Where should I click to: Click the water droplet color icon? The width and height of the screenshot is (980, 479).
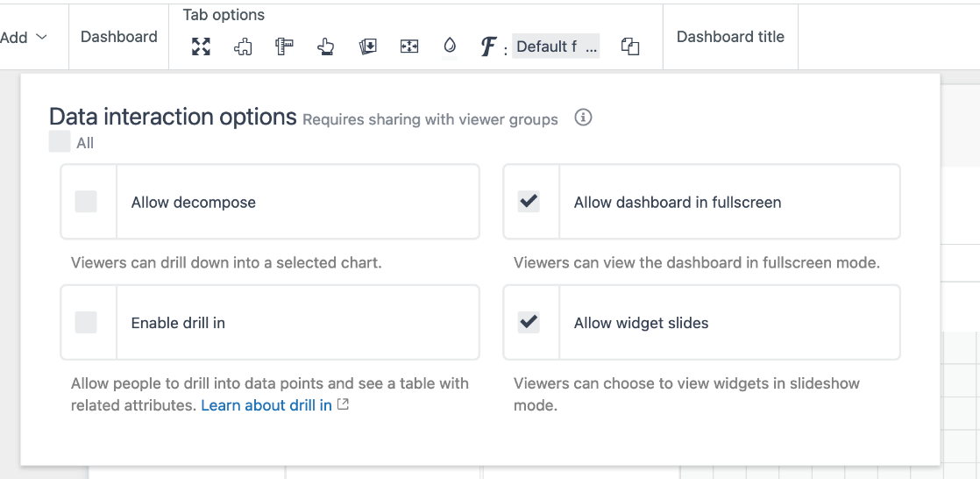(450, 46)
